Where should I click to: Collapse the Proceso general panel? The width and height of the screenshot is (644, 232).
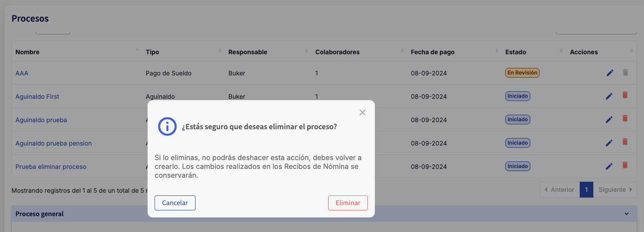(626, 214)
